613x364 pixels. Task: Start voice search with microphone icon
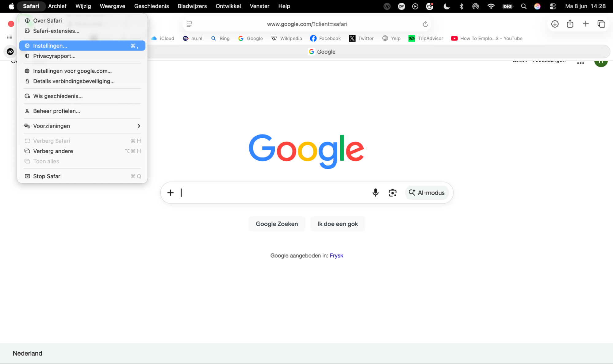[x=375, y=193]
